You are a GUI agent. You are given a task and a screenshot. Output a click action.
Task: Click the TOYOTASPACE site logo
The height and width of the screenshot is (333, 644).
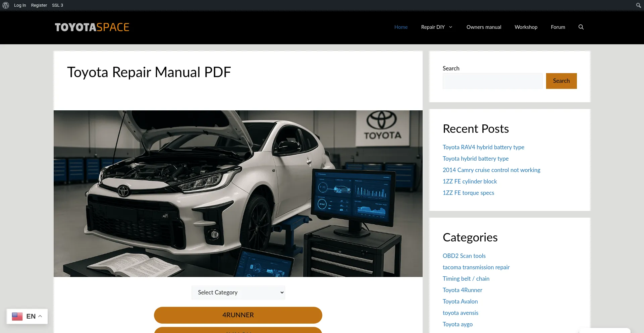pos(92,27)
